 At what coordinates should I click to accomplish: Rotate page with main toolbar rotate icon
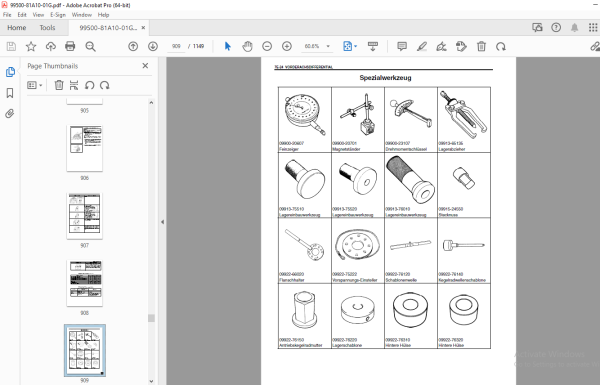[x=501, y=46]
